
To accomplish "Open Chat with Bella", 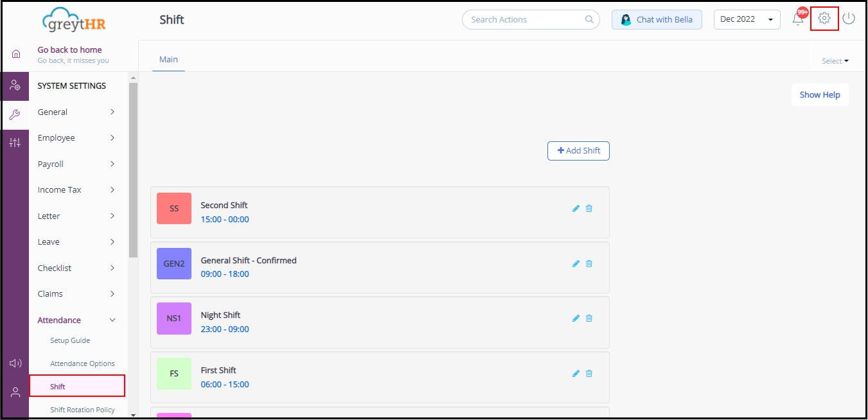I will point(657,20).
